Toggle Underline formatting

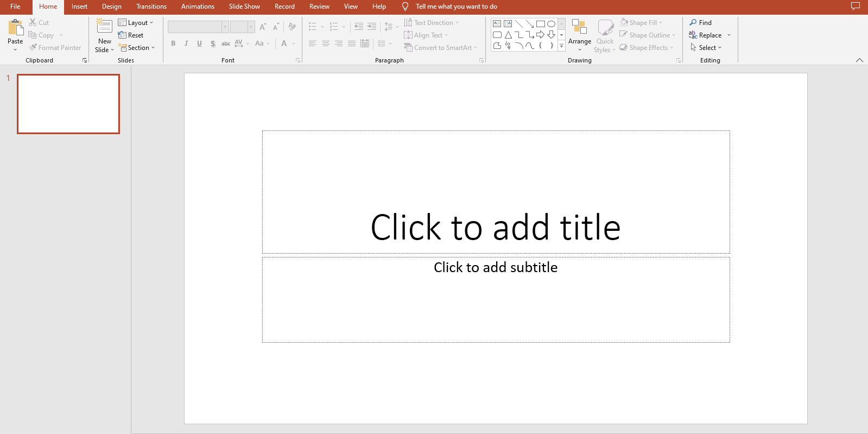click(x=199, y=43)
